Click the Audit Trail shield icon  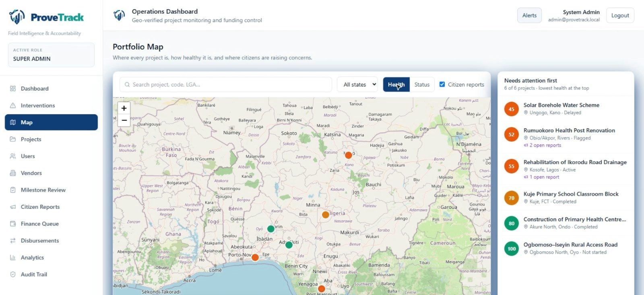pos(13,274)
